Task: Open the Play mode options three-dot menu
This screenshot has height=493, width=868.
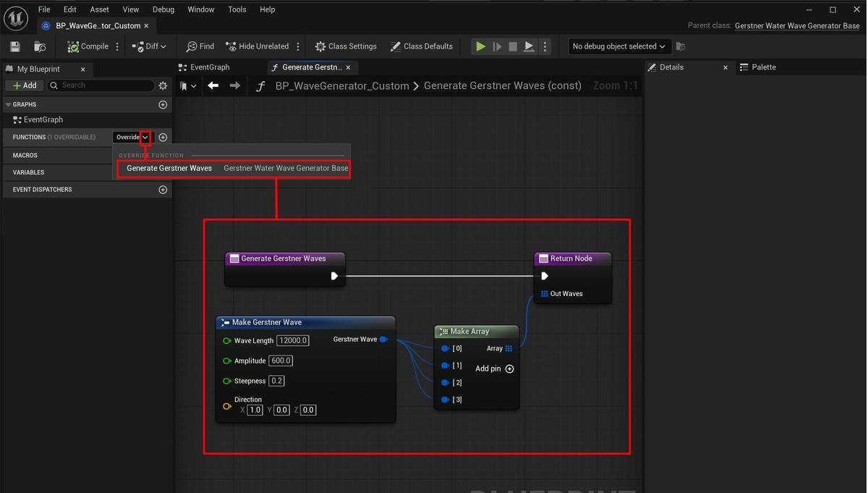Action: (545, 46)
